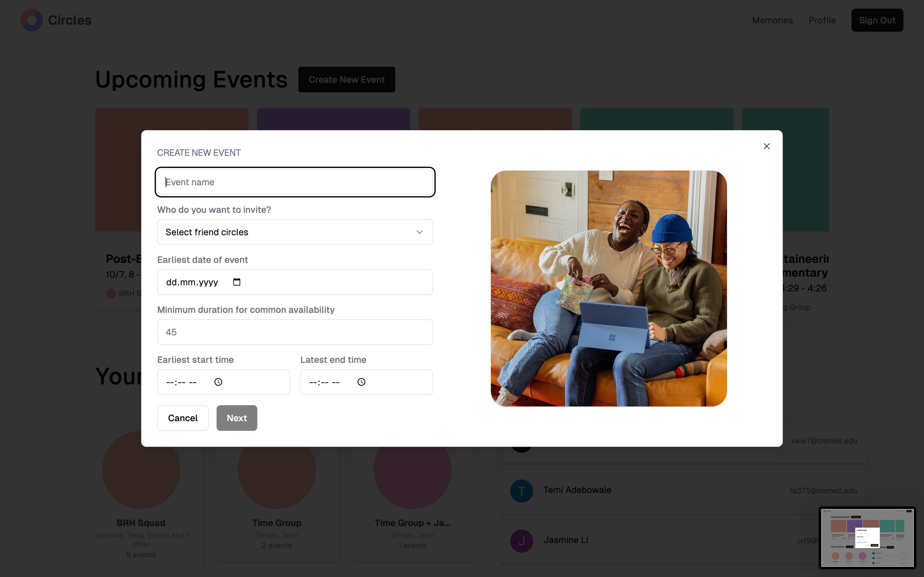Focus the Event name input field
The image size is (924, 577).
pos(295,182)
